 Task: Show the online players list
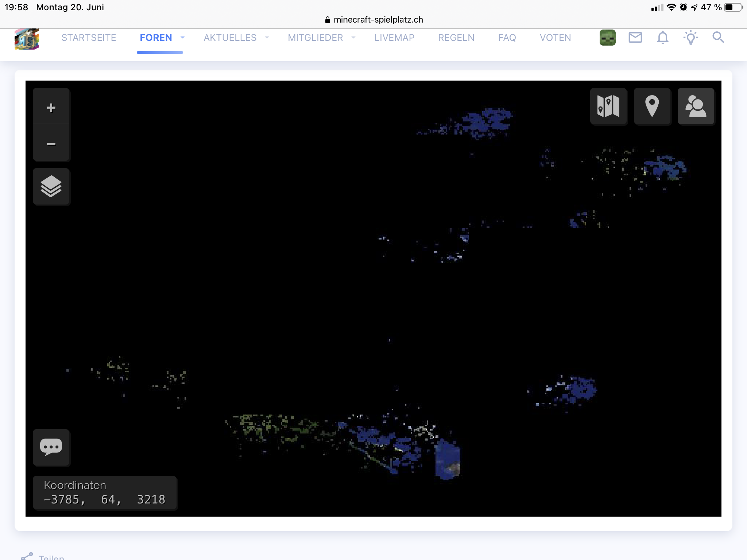[x=696, y=106]
